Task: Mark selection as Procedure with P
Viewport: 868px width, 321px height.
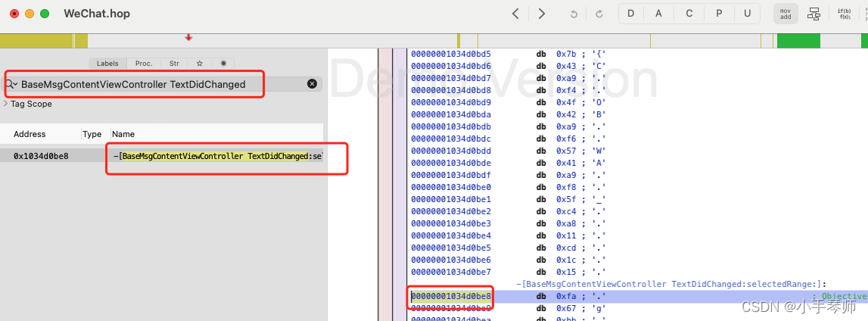Action: 719,14
